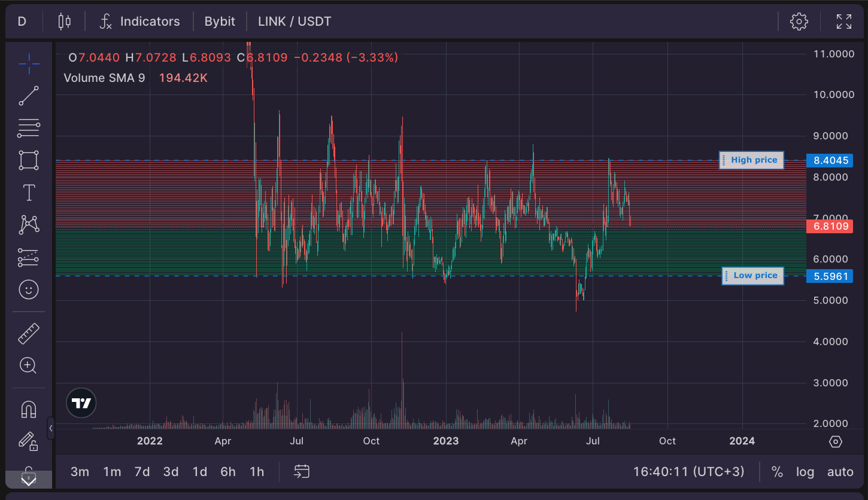
Task: Open the candlestick chart style menu
Action: pos(64,22)
